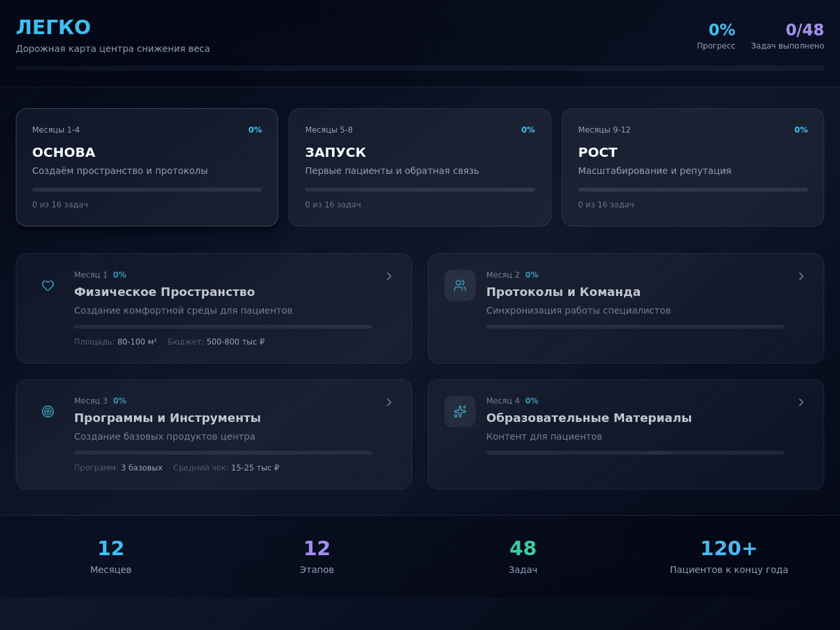The height and width of the screenshot is (630, 840).
Task: Click the 0% badge on РОСТ card
Action: click(801, 130)
